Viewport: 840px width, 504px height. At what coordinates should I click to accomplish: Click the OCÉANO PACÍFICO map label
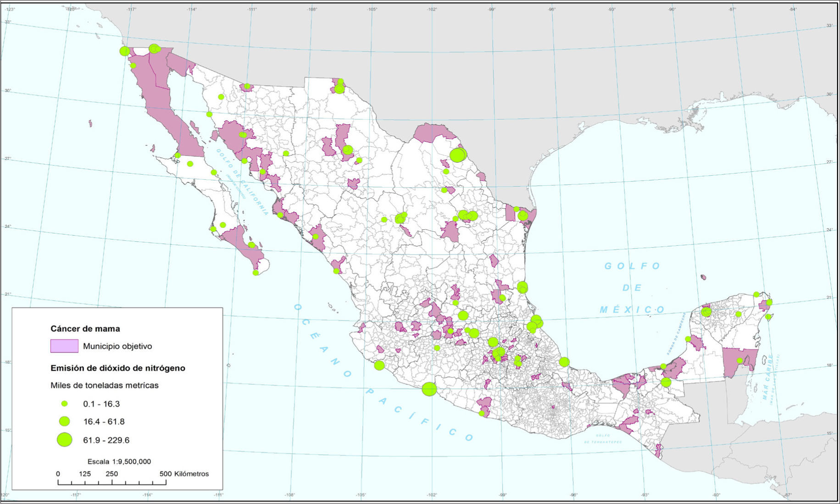click(x=383, y=371)
